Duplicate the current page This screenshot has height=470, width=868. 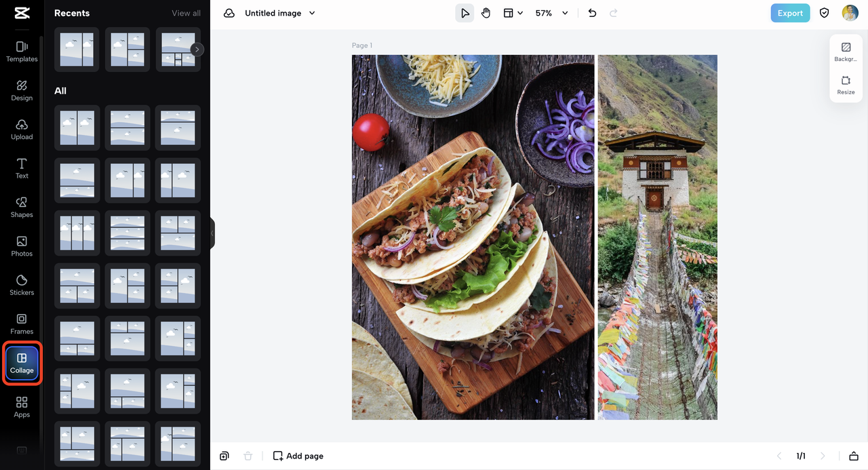(x=224, y=456)
